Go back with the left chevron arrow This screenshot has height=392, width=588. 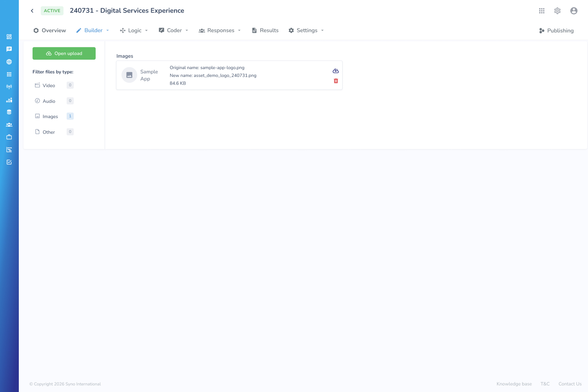pos(32,11)
